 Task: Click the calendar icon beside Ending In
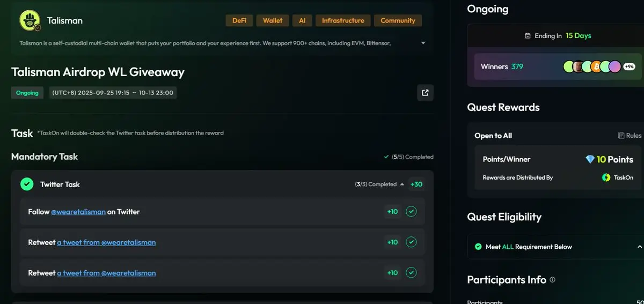[x=528, y=36]
